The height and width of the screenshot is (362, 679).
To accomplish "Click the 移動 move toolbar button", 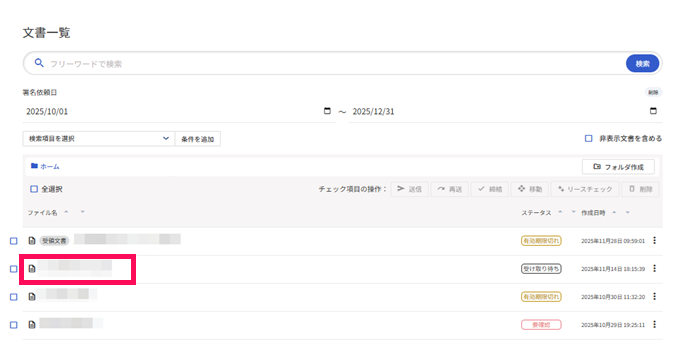I will pos(530,189).
